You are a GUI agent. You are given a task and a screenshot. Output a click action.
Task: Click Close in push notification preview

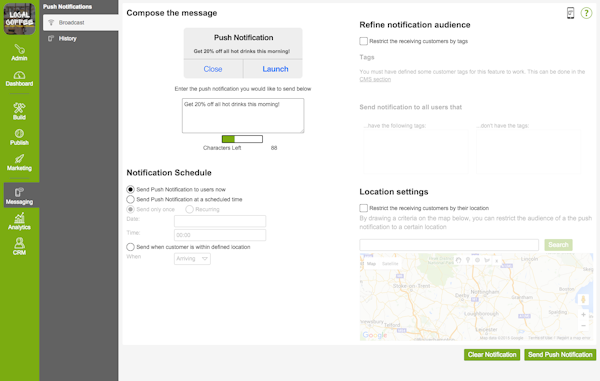point(213,69)
